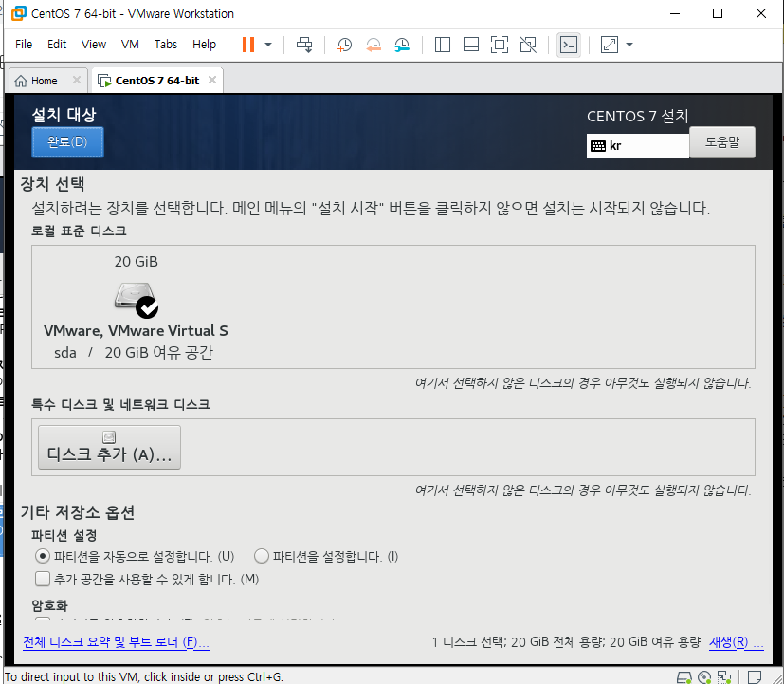Click the 재생(R) refresh link
This screenshot has height=684, width=784.
coord(736,642)
